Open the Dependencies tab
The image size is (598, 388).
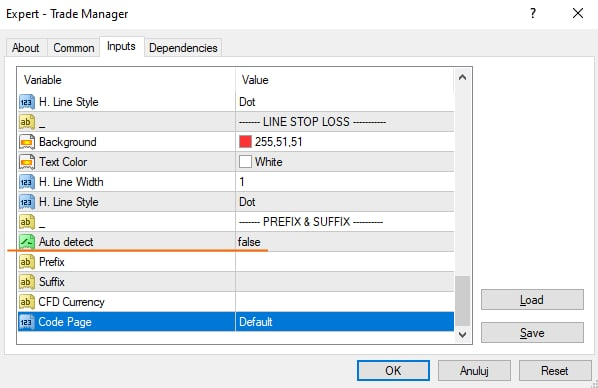183,48
